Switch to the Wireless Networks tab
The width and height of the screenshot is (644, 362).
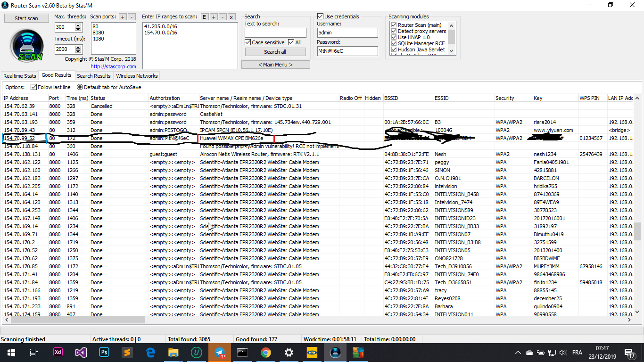137,76
